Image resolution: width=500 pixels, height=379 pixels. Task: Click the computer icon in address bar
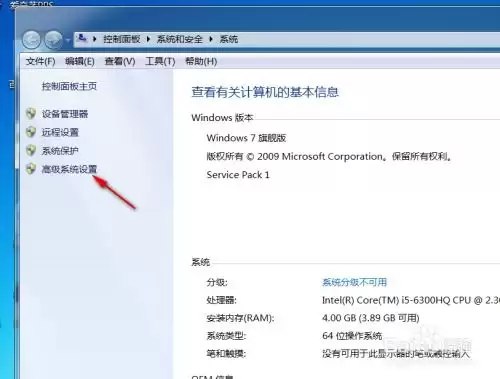tap(82, 39)
